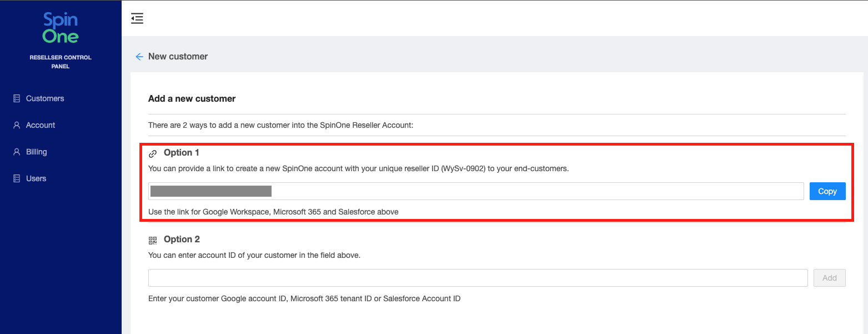Image resolution: width=868 pixels, height=334 pixels.
Task: Click the New customer page title
Action: click(x=178, y=57)
